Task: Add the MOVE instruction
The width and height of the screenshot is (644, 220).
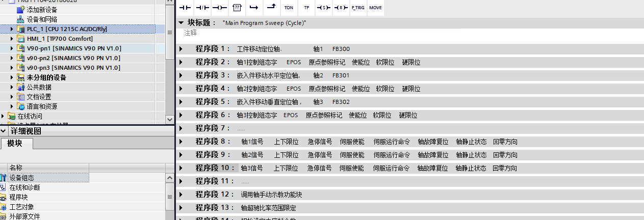Action: pos(375,8)
